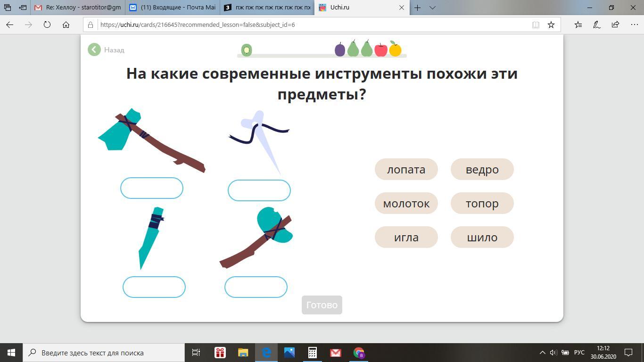
Task: Click the green Назад back arrow
Action: tap(94, 49)
